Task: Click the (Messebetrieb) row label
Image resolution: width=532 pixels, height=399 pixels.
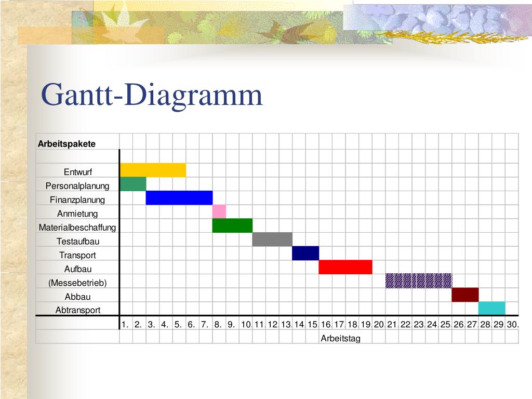Action: [x=77, y=283]
